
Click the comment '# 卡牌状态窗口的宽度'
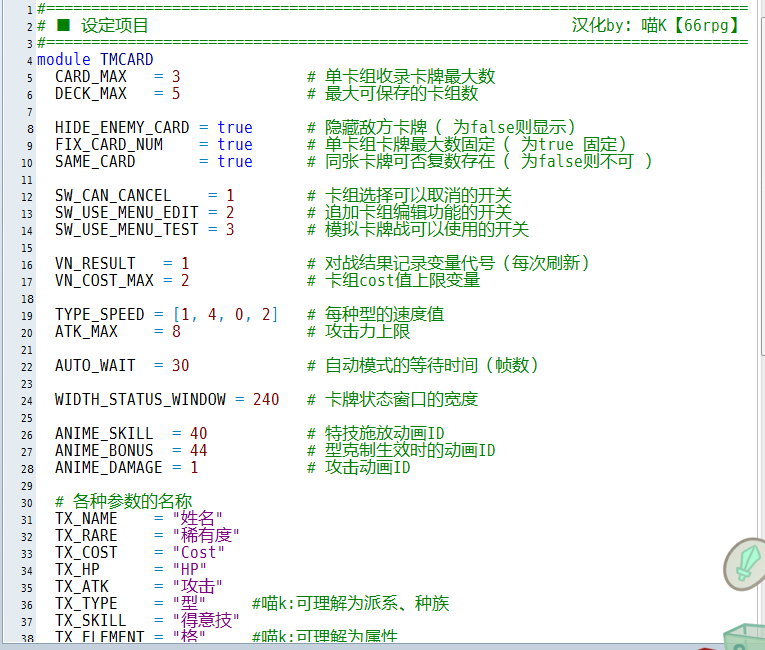(x=392, y=400)
